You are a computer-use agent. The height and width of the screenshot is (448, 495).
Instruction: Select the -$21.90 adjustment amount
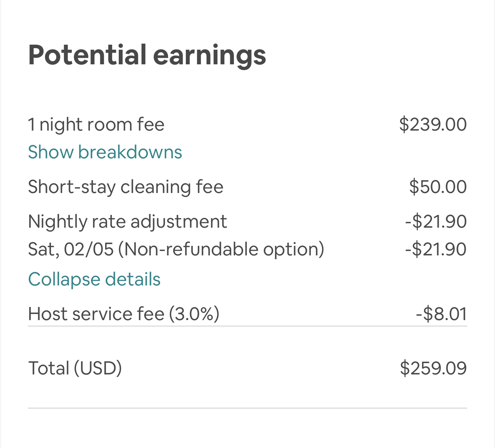pos(436,221)
